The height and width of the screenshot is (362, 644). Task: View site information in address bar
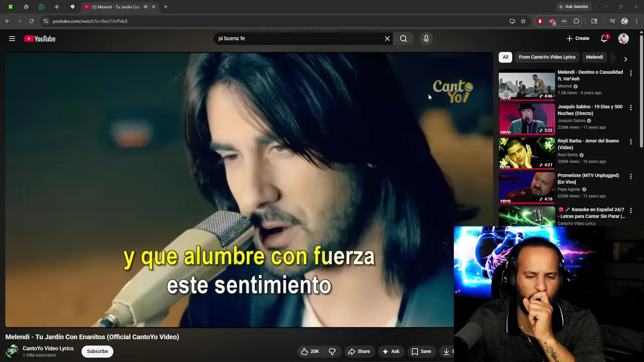[46, 21]
